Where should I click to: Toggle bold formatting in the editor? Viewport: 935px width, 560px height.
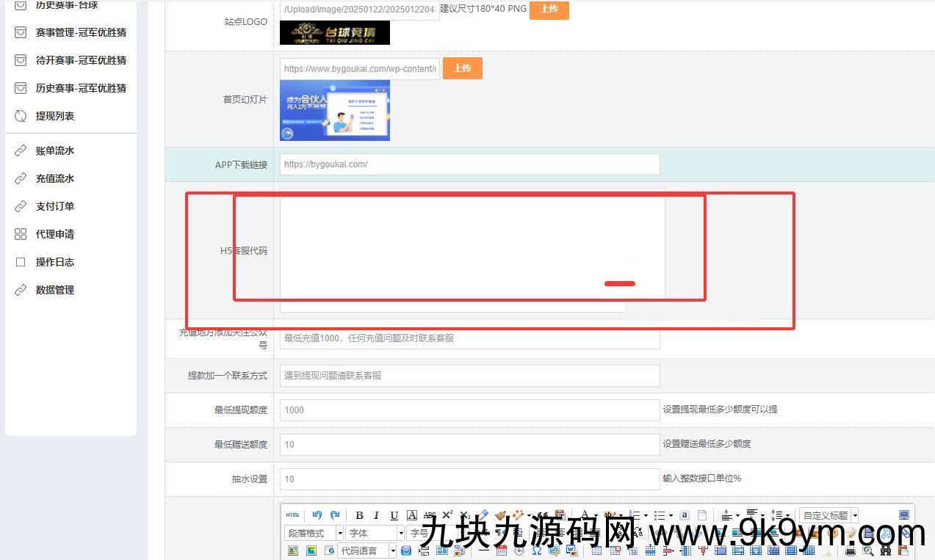click(x=359, y=515)
